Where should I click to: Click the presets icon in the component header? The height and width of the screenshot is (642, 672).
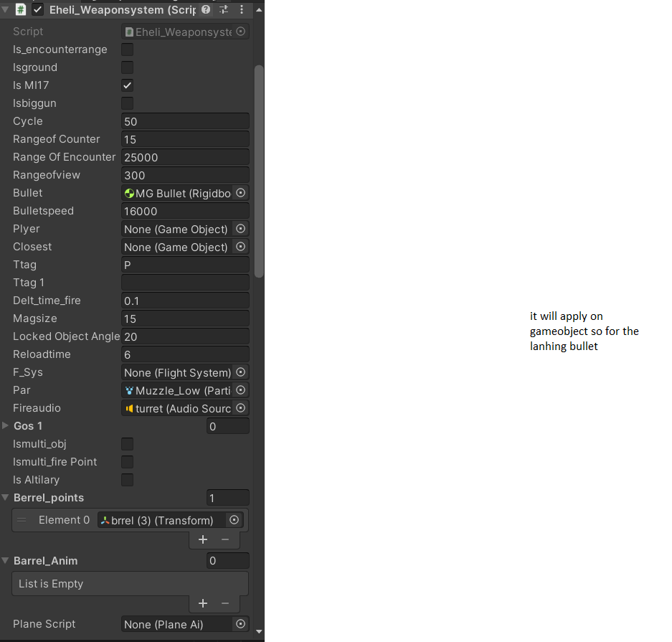point(223,9)
